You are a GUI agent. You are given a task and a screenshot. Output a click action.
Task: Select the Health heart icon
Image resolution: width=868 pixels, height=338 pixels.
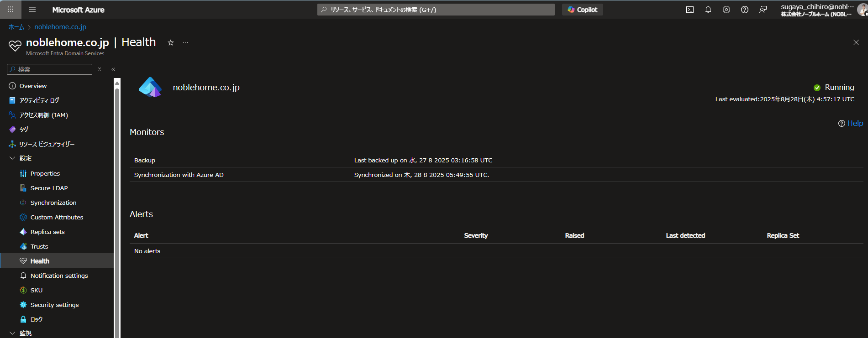coord(23,261)
